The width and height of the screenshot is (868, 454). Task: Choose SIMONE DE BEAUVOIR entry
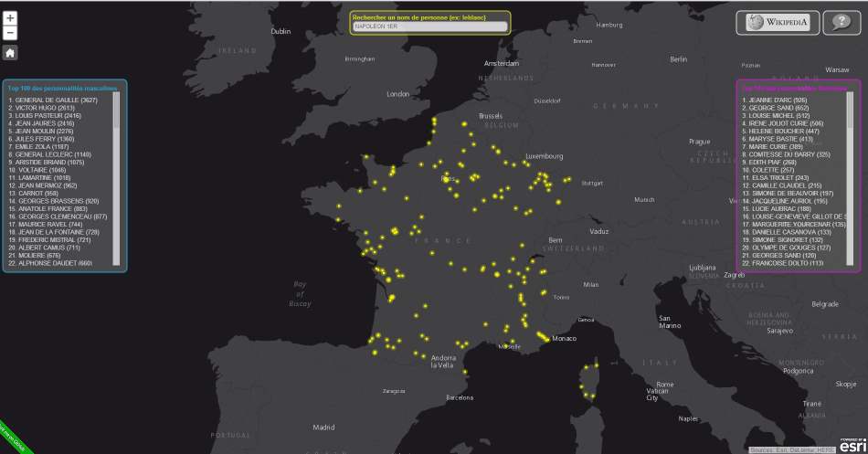click(788, 193)
